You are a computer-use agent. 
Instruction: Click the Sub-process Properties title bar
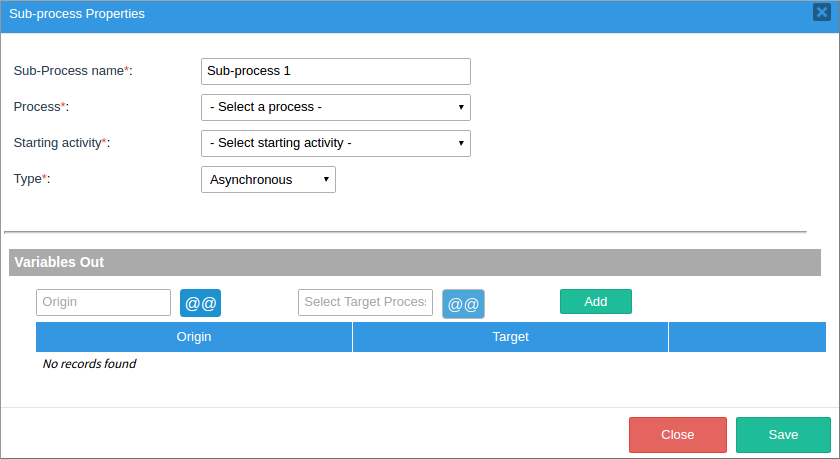[x=400, y=14]
